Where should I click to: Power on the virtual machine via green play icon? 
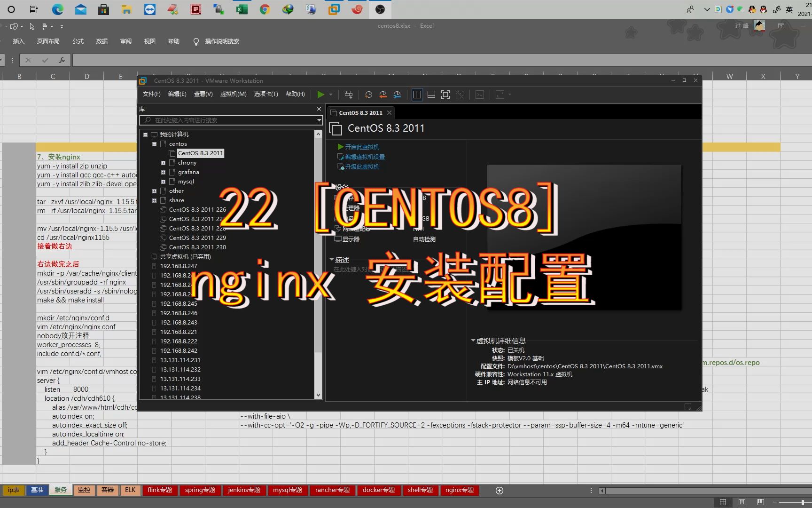click(321, 94)
